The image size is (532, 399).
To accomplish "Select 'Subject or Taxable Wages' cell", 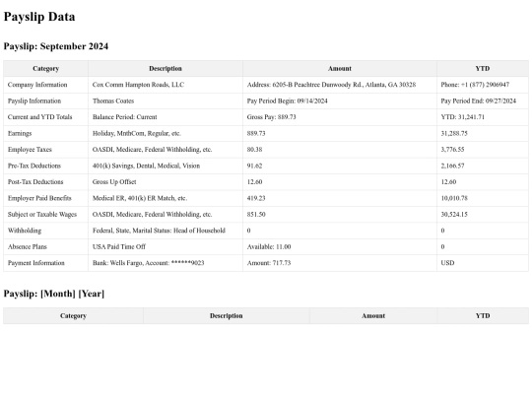I will pyautogui.click(x=45, y=215).
